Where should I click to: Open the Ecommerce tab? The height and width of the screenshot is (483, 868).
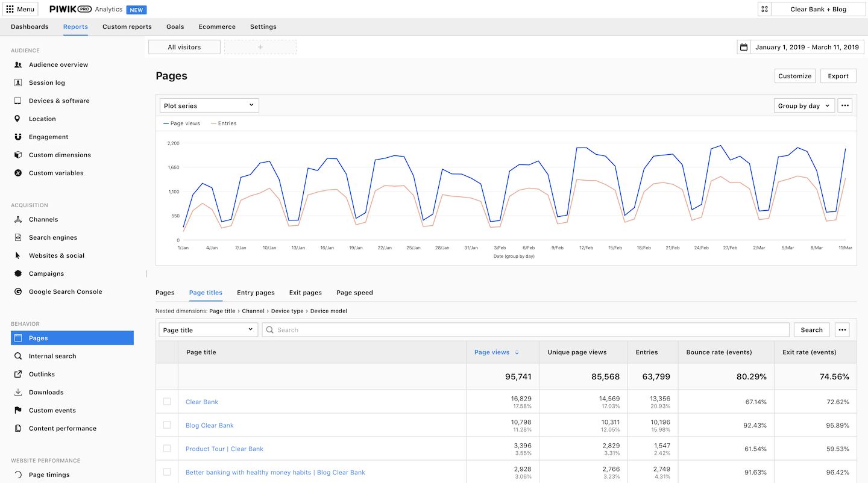(x=217, y=26)
